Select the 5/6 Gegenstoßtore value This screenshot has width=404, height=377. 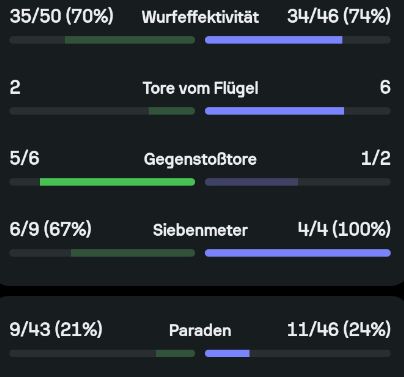[x=24, y=158]
